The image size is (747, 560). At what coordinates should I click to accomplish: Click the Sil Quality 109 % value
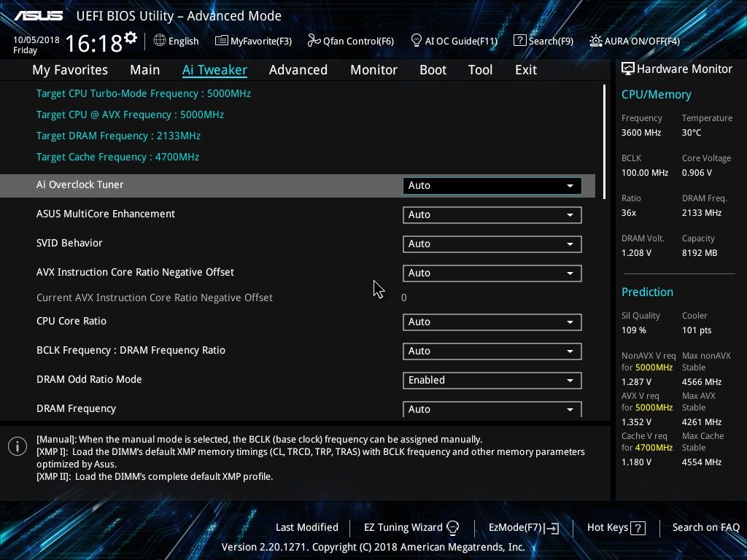634,330
